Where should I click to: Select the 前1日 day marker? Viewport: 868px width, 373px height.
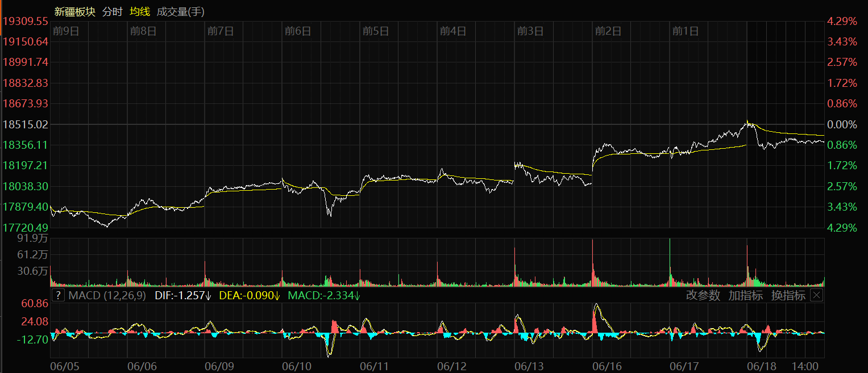pos(685,31)
